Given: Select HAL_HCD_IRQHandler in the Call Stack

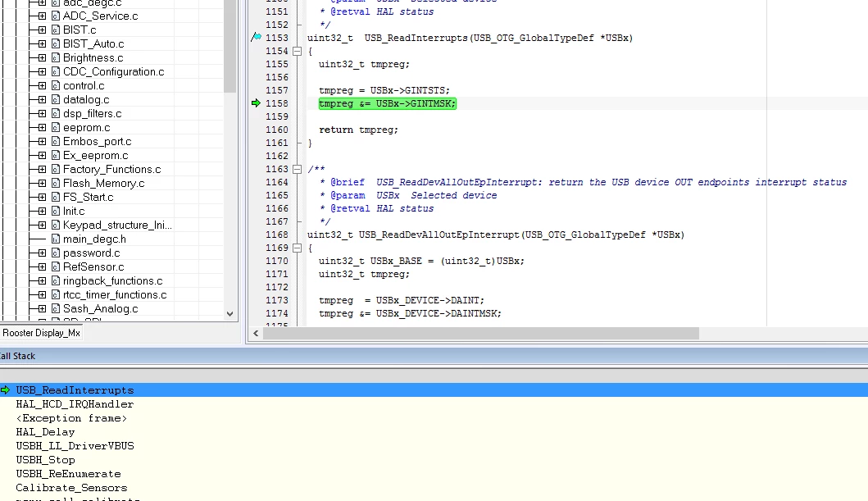Looking at the screenshot, I should (75, 404).
